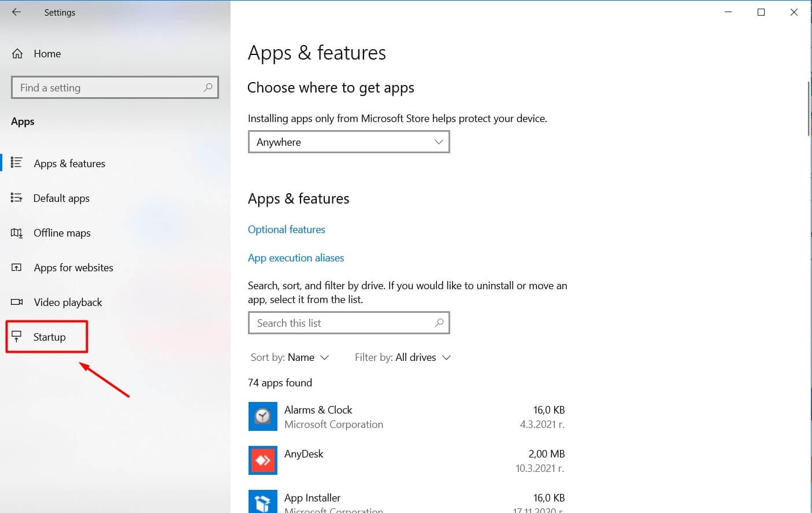Click the Apps for websites icon
812x513 pixels.
(x=17, y=267)
